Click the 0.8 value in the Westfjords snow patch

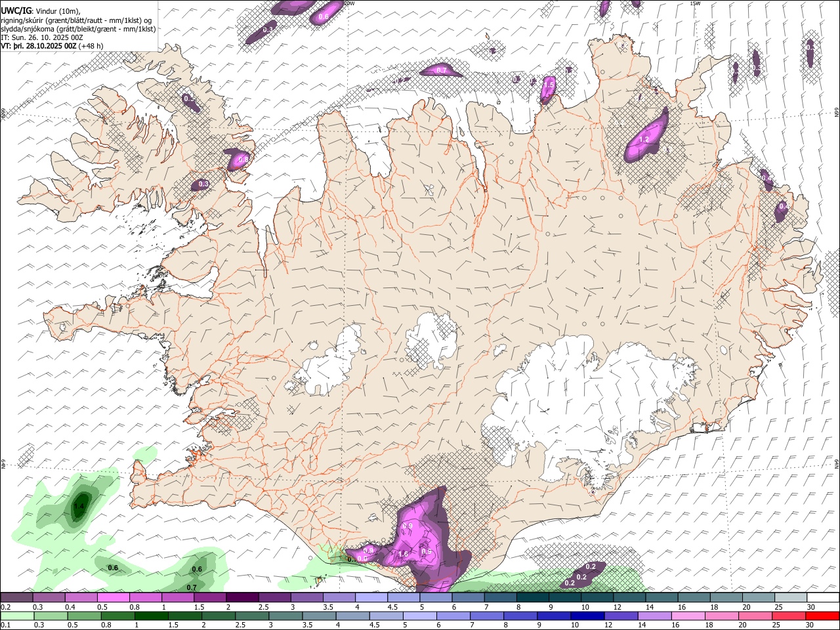tap(243, 159)
